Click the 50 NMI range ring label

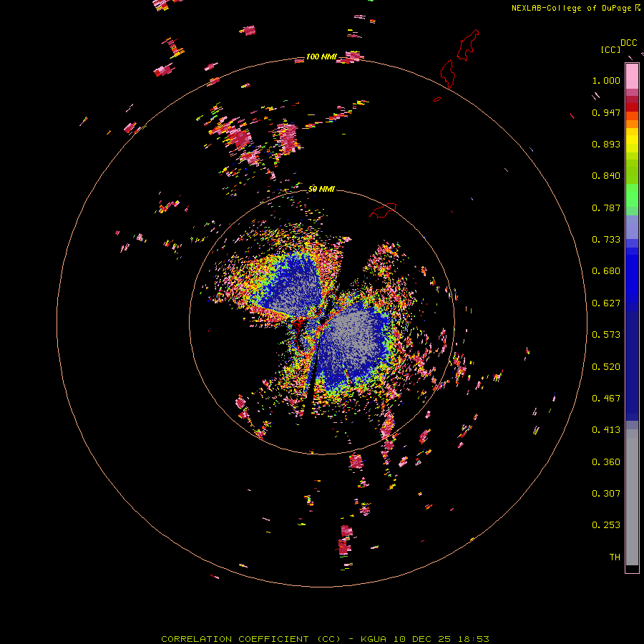[321, 189]
